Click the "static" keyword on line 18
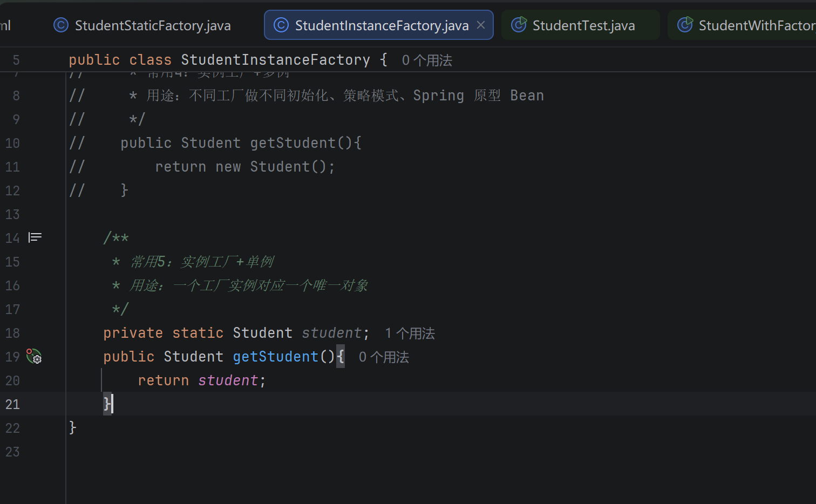This screenshot has height=504, width=816. 198,333
